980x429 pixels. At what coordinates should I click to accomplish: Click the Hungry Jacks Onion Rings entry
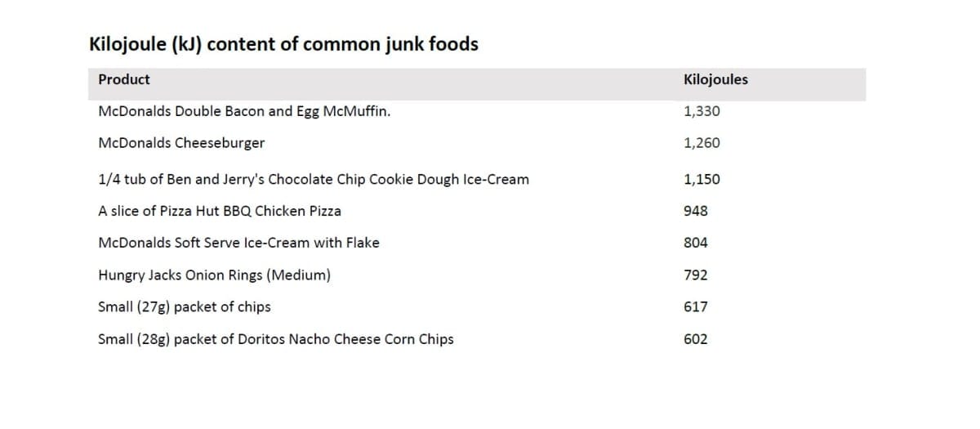tap(214, 275)
